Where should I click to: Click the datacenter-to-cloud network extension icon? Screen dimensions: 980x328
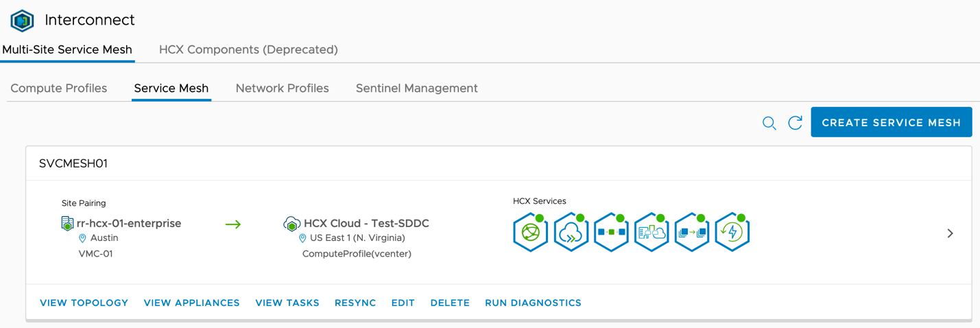point(652,233)
